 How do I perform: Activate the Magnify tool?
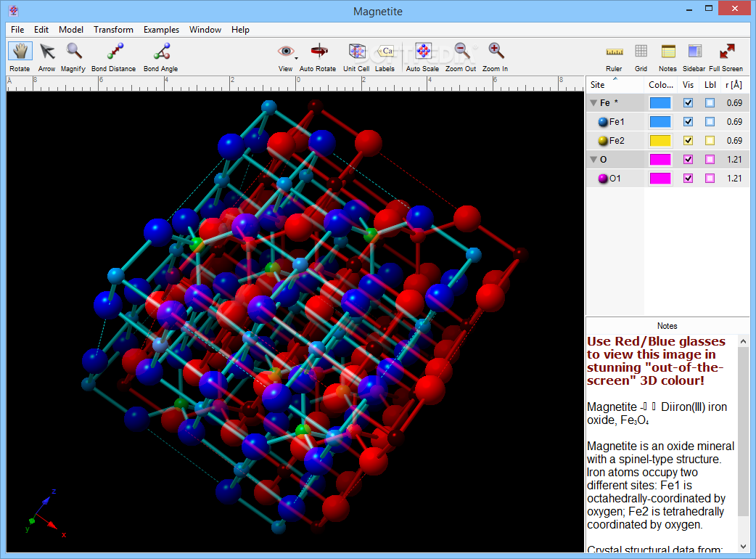(x=73, y=57)
